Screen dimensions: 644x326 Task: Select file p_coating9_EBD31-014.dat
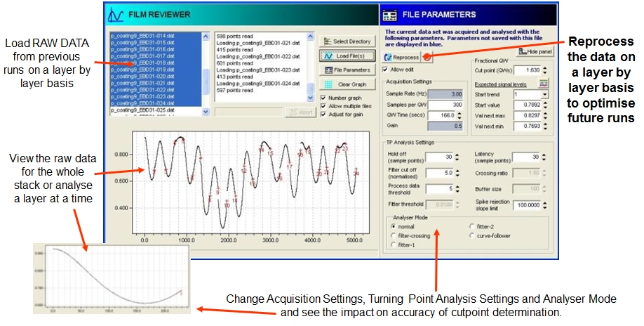coord(156,36)
